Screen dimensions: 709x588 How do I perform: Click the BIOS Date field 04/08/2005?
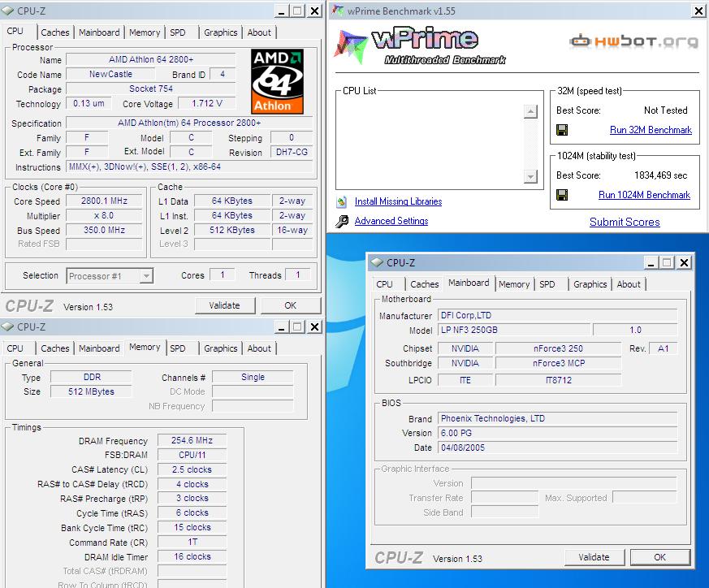tap(557, 447)
